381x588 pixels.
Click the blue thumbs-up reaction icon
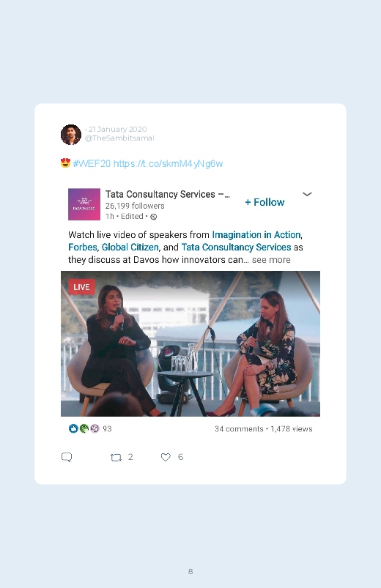[x=73, y=428]
